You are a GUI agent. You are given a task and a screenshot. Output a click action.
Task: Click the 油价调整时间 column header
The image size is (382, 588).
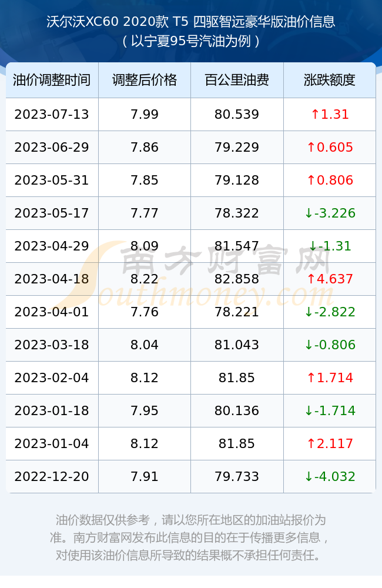pyautogui.click(x=52, y=80)
